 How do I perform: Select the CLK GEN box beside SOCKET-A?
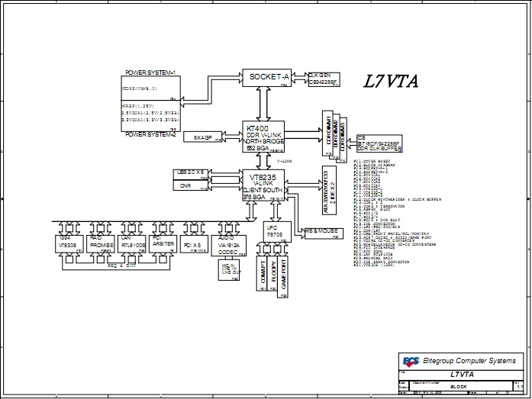(324, 79)
